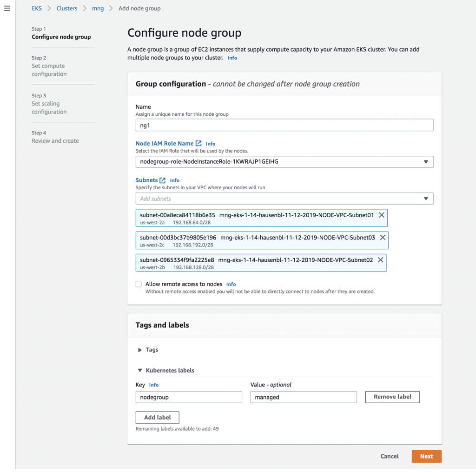This screenshot has width=476, height=472.
Task: Remove subnet NODE-VPC-Subnet01 with its X icon
Action: pos(382,215)
